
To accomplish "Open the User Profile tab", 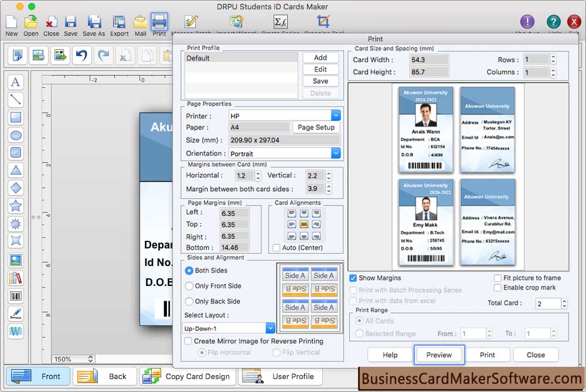I will pyautogui.click(x=280, y=376).
